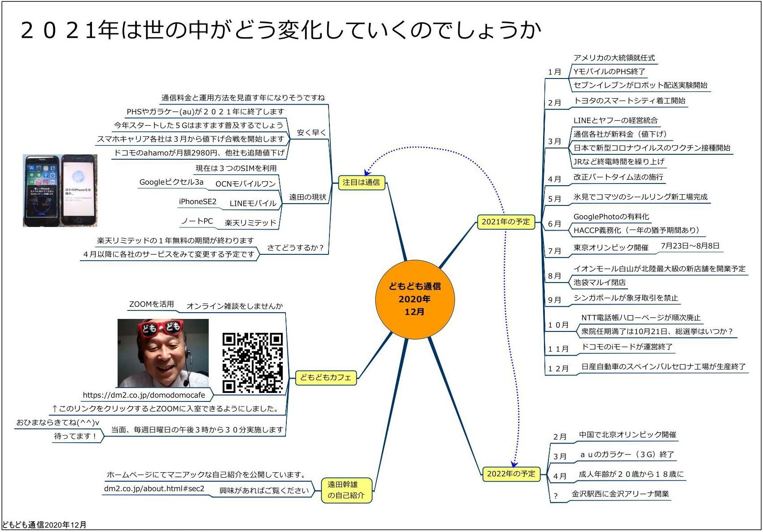This screenshot has height=532, width=763.
Task: Click text 楽天リミテッド next to ノートPC
Action: pos(250,223)
